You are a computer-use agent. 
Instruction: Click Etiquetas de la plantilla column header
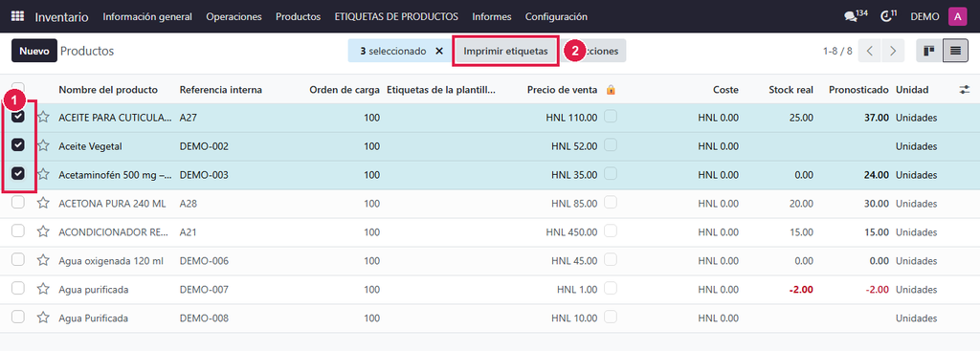click(x=441, y=90)
